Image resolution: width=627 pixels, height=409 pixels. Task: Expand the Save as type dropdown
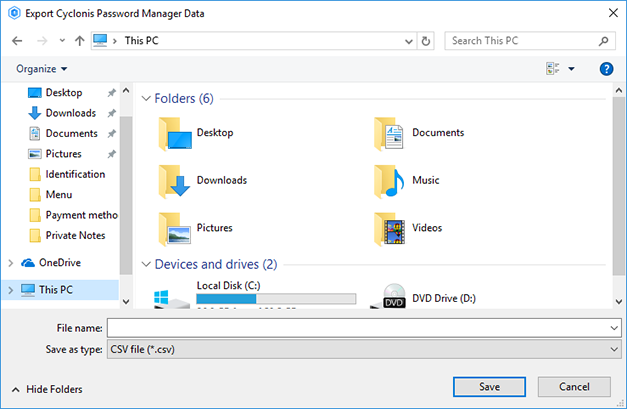click(x=612, y=349)
